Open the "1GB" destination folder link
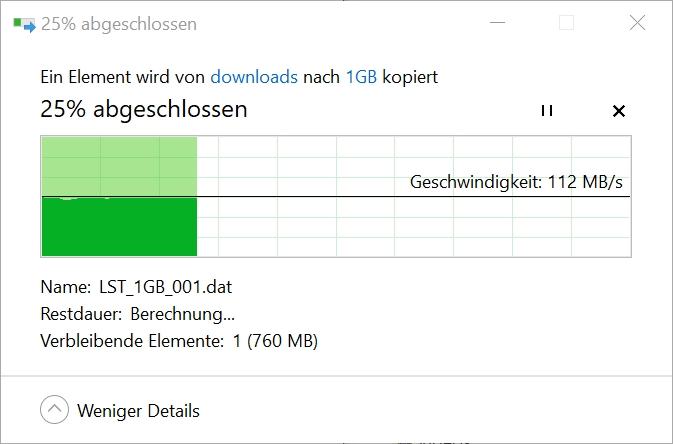This screenshot has height=444, width=673. [361, 76]
